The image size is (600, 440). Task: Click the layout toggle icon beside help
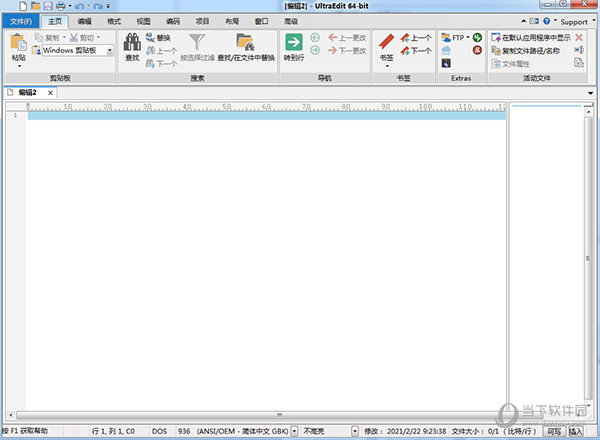pyautogui.click(x=534, y=21)
